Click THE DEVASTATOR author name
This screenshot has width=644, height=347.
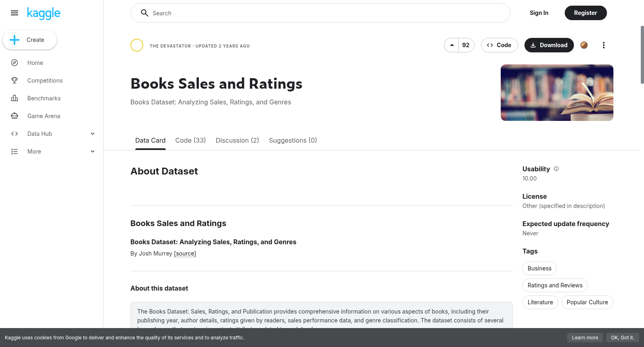170,46
